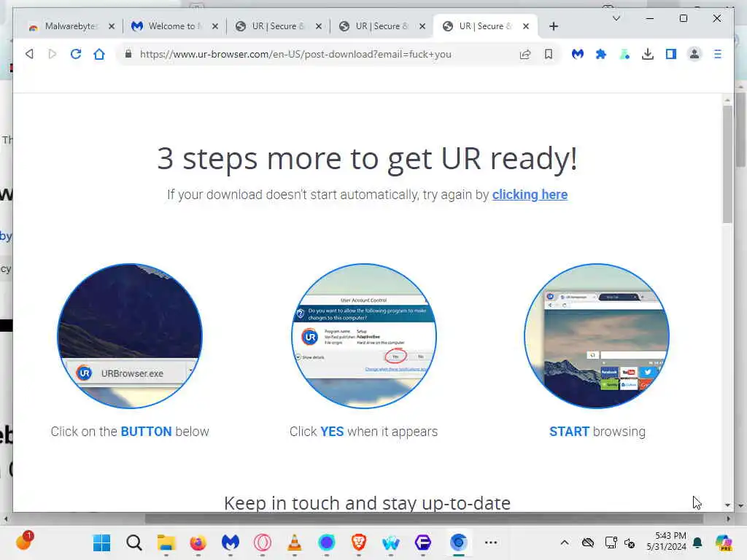Click the 'Click YES when it appears' text
Viewport: 747px width, 560px height.
click(x=363, y=432)
